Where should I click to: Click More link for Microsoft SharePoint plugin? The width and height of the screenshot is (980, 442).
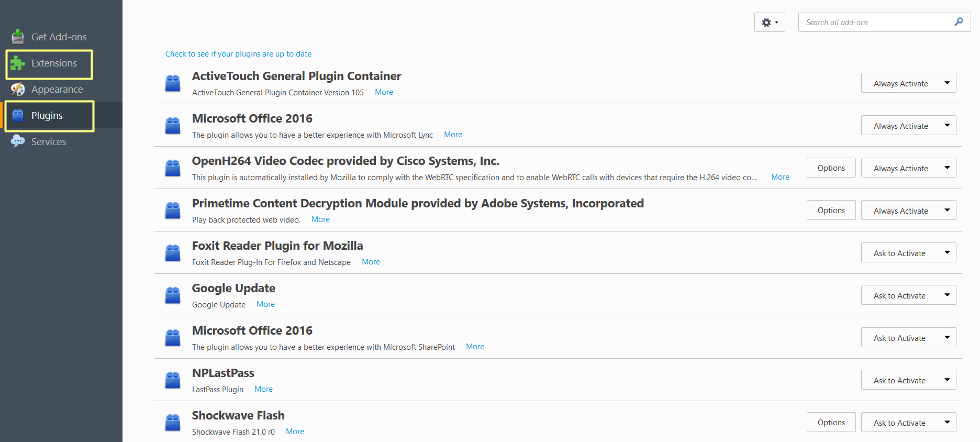click(475, 347)
